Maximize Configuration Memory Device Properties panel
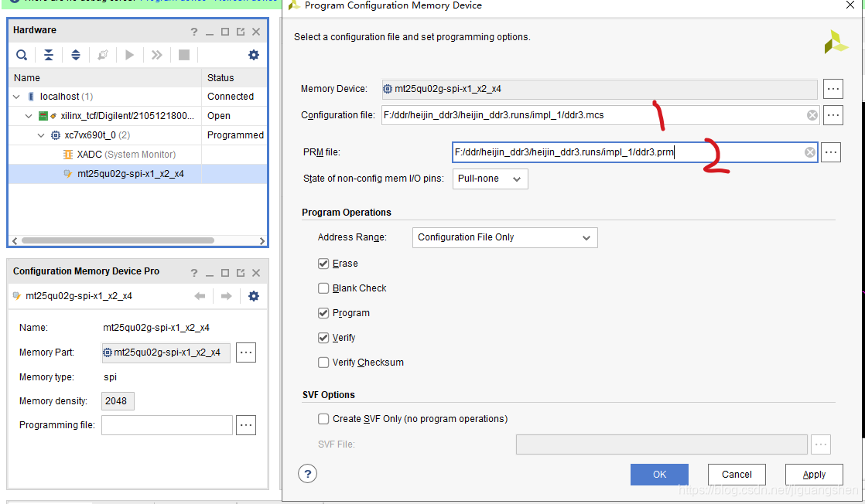Viewport: 865px width, 504px height. click(225, 273)
